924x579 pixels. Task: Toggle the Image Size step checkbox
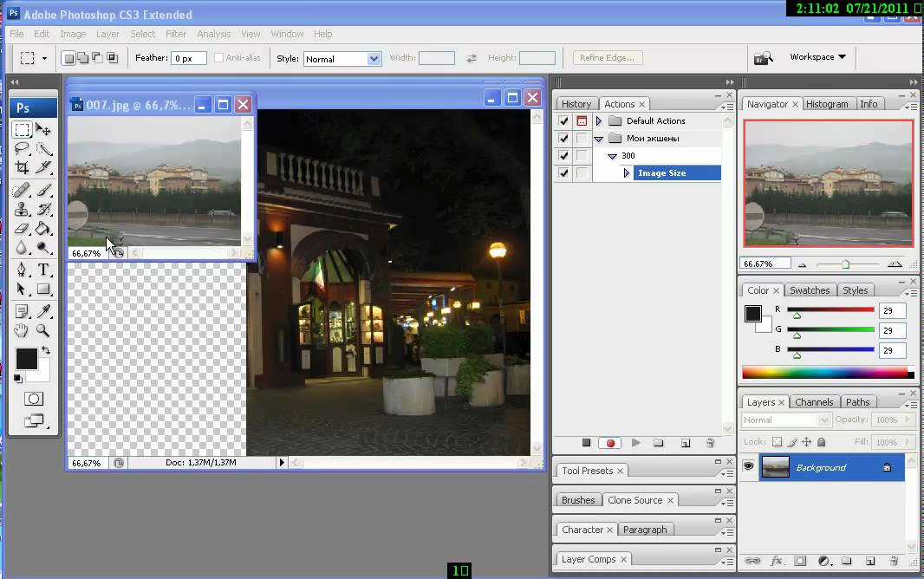click(564, 173)
